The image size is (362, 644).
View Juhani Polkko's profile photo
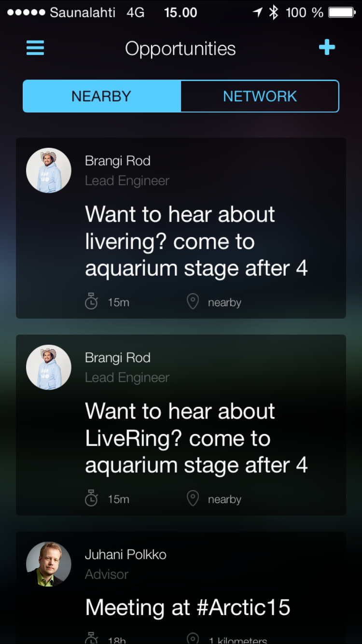pos(49,564)
